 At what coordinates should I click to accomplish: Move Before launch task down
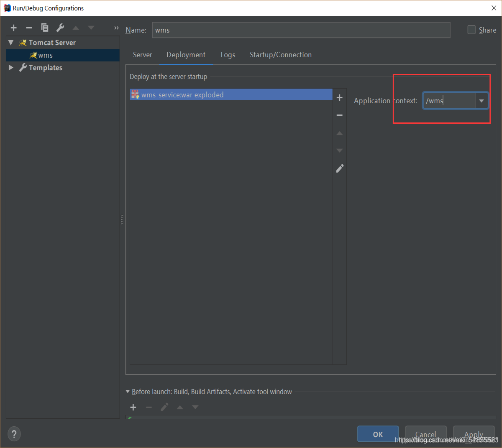(195, 407)
